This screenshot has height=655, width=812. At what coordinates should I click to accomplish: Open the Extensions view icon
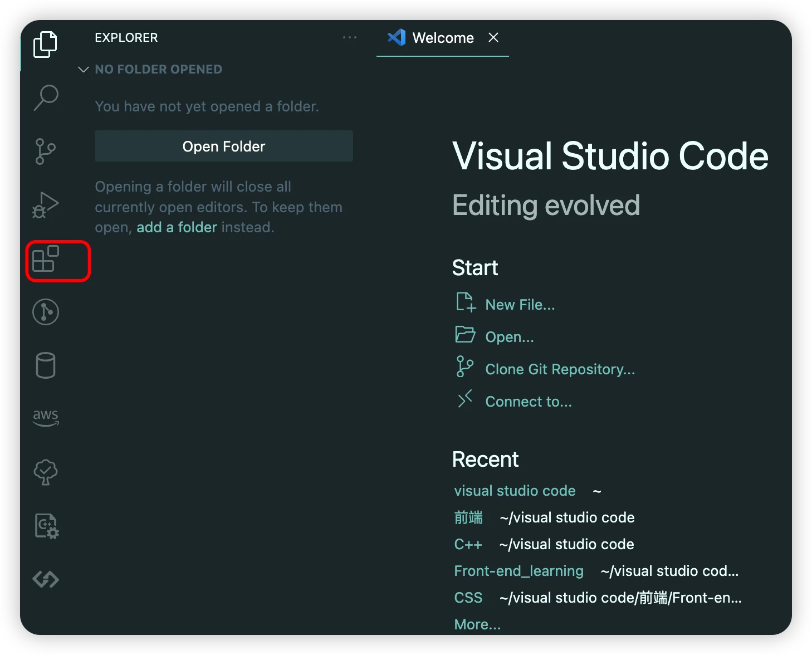coord(46,258)
